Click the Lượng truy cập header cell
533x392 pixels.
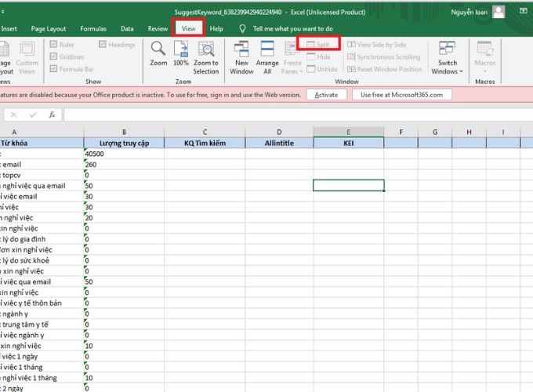[x=124, y=143]
